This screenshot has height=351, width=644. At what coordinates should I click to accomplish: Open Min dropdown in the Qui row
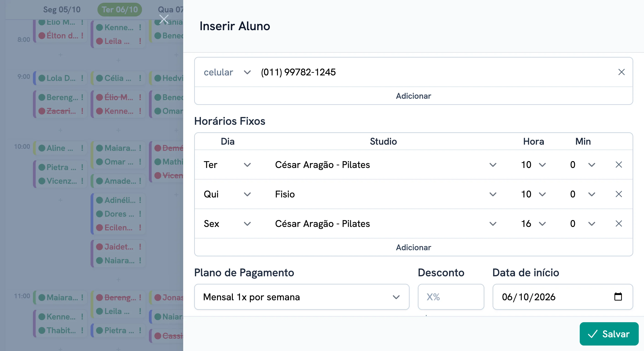point(582,194)
